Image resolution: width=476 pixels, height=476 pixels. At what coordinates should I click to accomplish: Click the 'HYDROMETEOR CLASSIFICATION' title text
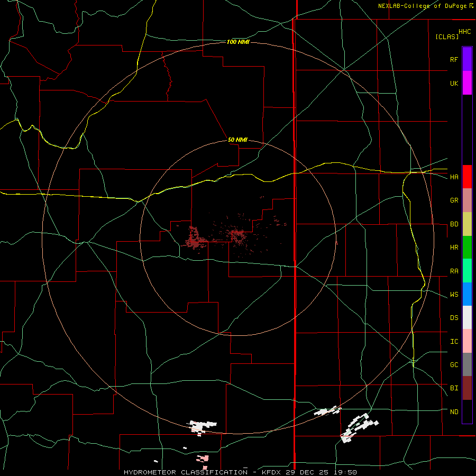click(x=186, y=472)
